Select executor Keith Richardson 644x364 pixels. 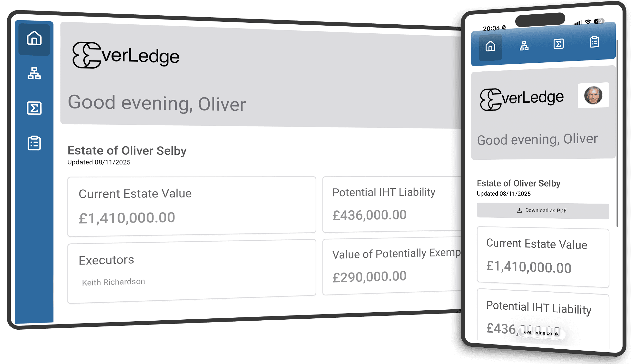point(113,282)
